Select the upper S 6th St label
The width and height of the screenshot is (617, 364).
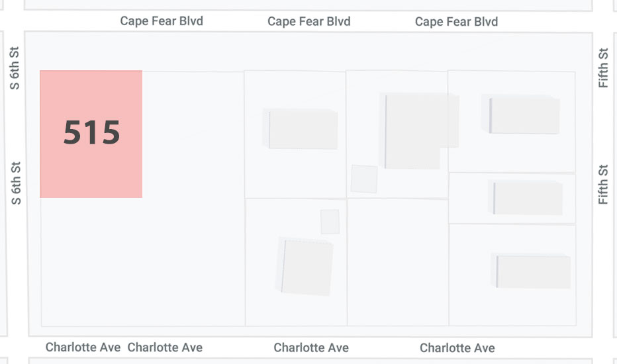point(14,68)
